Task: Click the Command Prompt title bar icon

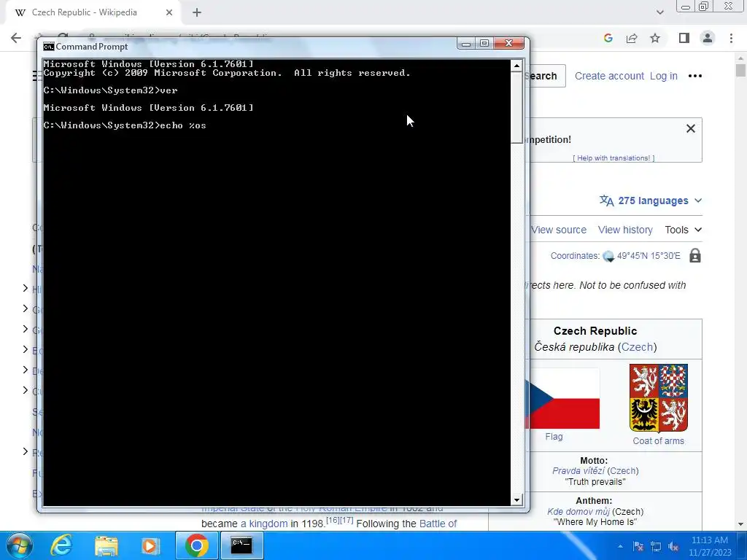Action: coord(48,46)
